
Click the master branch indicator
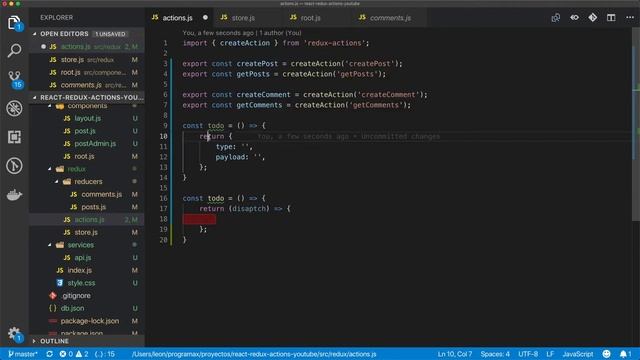tap(22, 354)
